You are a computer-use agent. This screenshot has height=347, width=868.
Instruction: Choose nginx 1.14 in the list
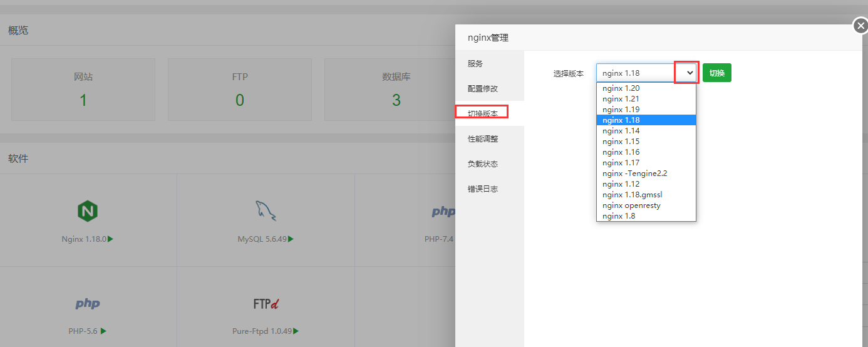[x=646, y=131]
